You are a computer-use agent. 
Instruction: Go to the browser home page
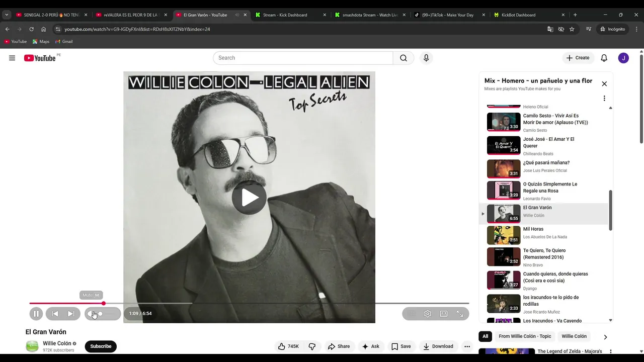click(x=43, y=29)
